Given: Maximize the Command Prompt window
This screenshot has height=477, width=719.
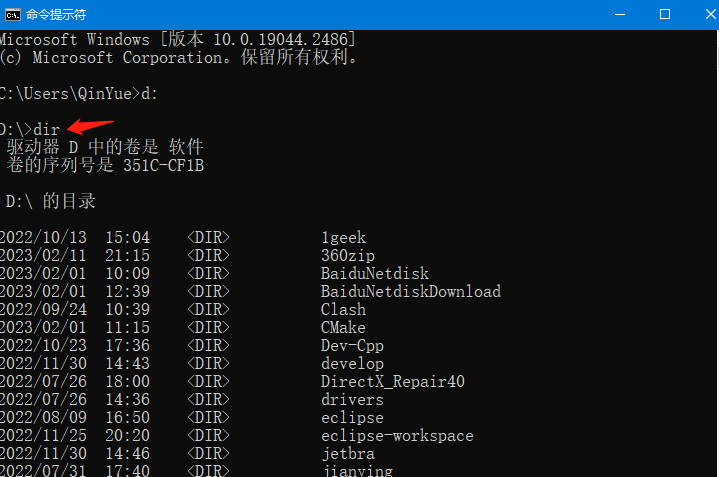Looking at the screenshot, I should pos(665,14).
